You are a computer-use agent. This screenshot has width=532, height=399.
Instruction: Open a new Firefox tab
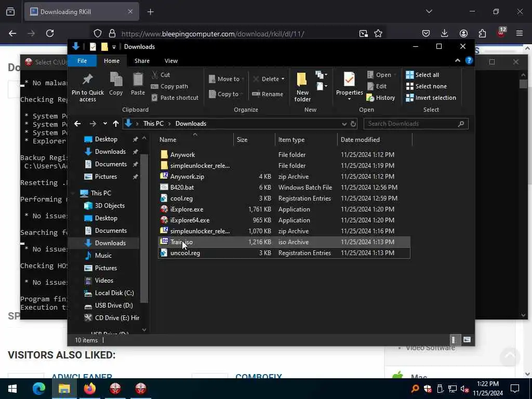click(150, 11)
